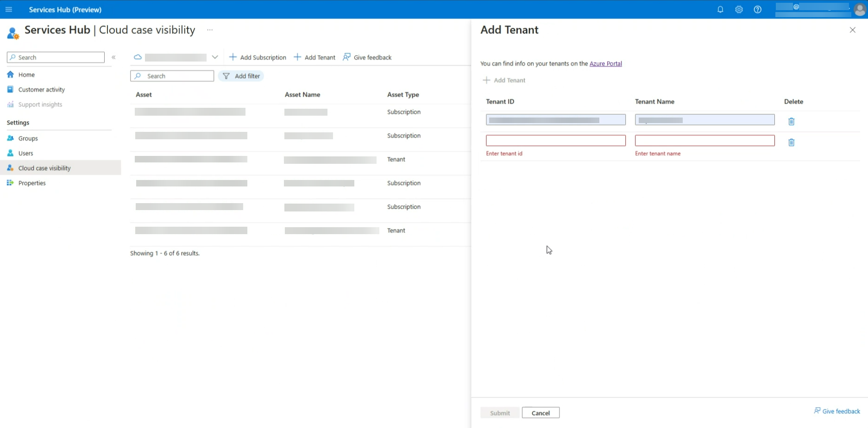This screenshot has width=868, height=428.
Task: Open the hamburger navigation menu
Action: pos(9,9)
